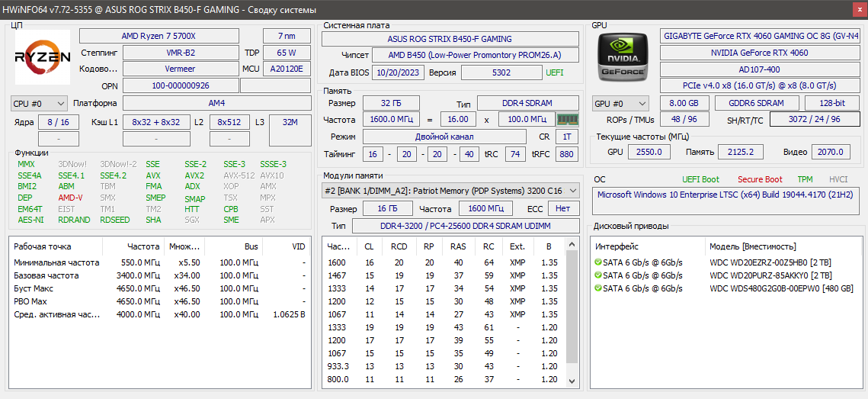Click the AMD Ryzen 7 5700X name field
868x399 pixels.
click(x=159, y=36)
